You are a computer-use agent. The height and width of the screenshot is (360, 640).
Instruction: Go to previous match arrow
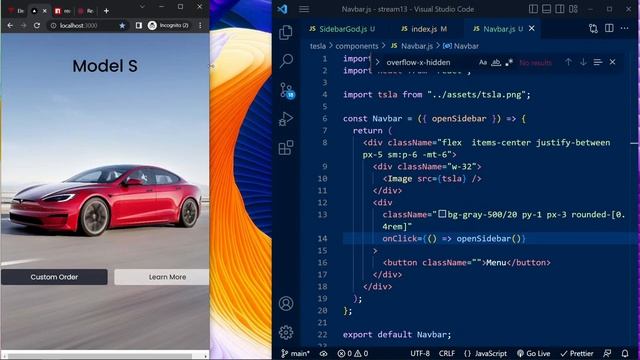pyautogui.click(x=568, y=62)
